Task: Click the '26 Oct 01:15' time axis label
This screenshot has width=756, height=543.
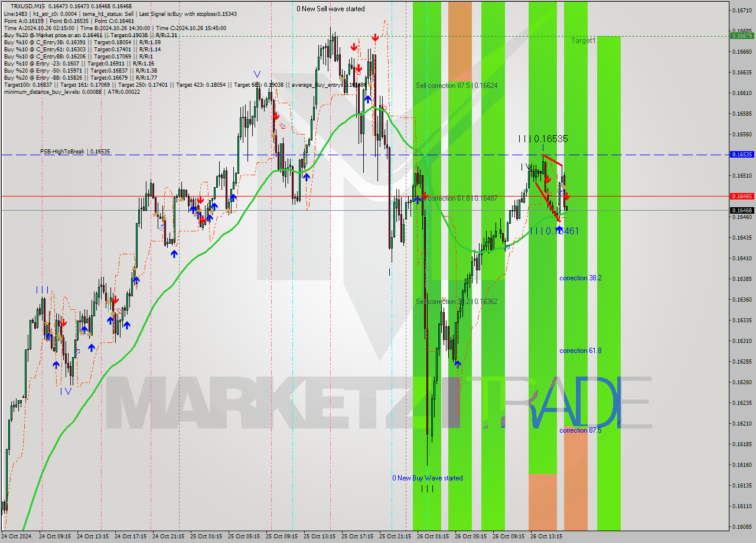Action: [432, 537]
